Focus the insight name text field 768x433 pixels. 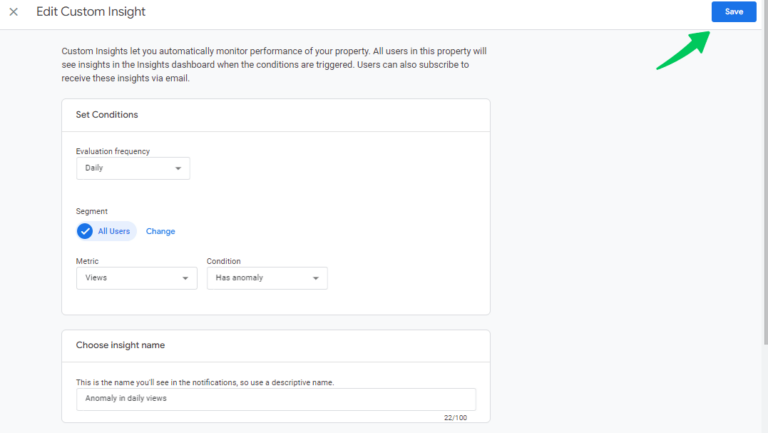(275, 399)
